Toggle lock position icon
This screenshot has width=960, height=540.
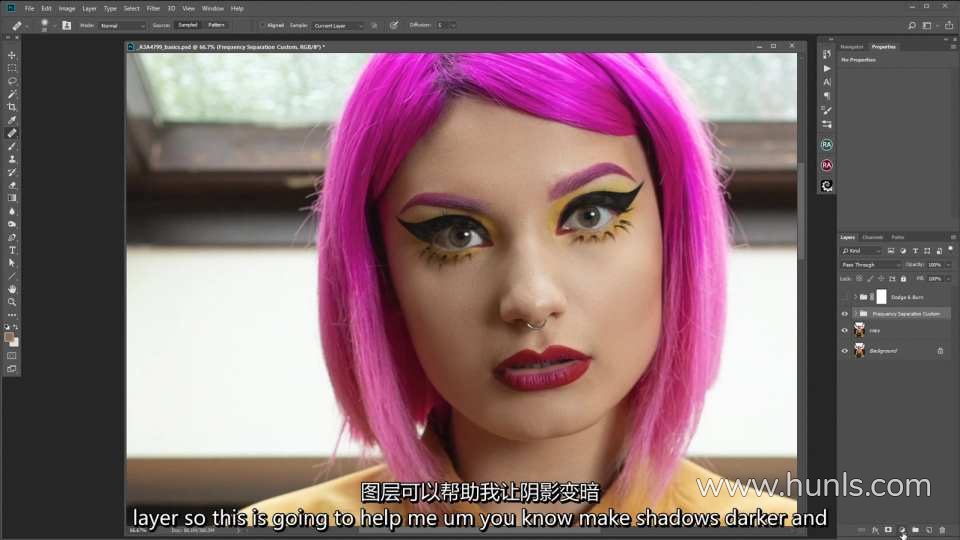tap(881, 279)
